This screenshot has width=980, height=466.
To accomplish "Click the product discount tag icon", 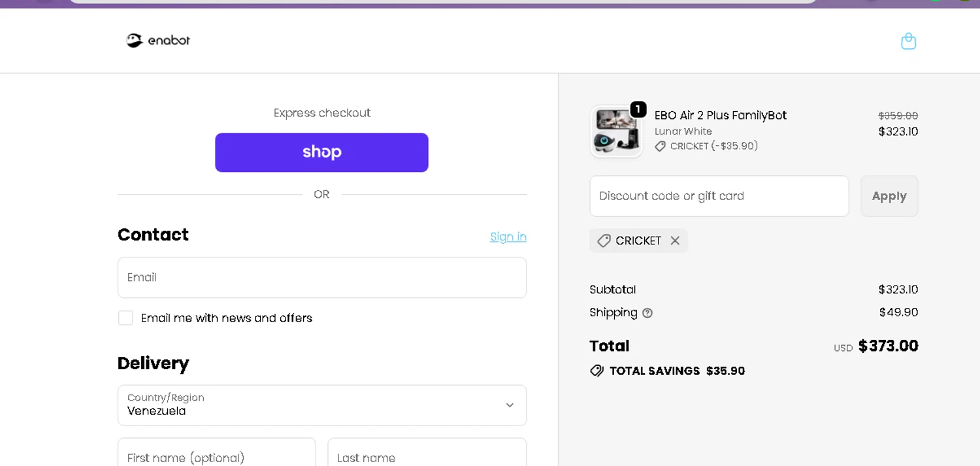I will coord(661,146).
